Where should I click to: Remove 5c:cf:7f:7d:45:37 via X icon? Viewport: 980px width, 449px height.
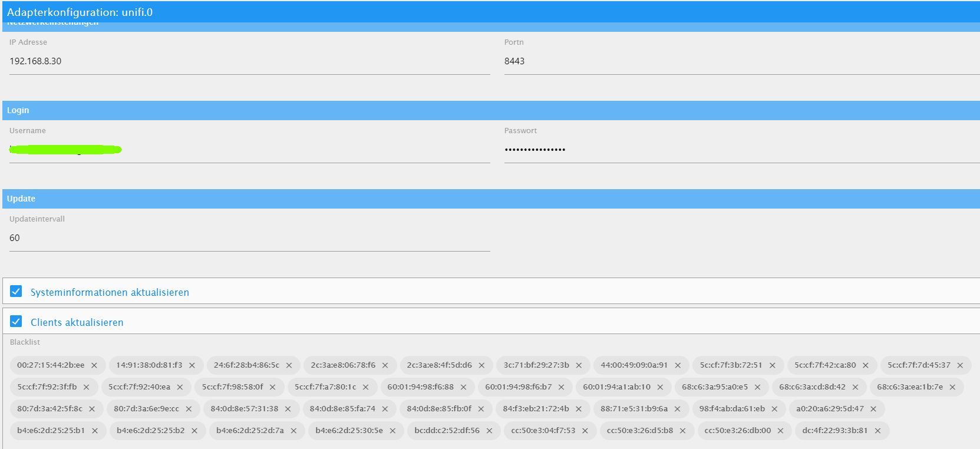pyautogui.click(x=961, y=365)
